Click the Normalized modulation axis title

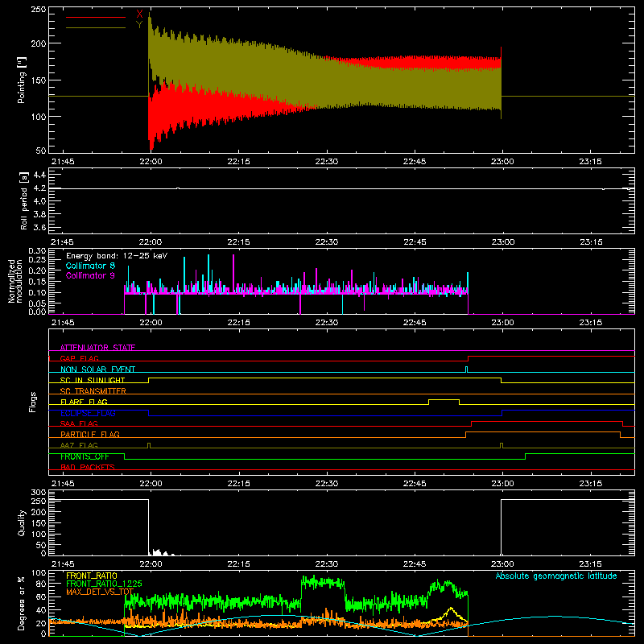14,281
